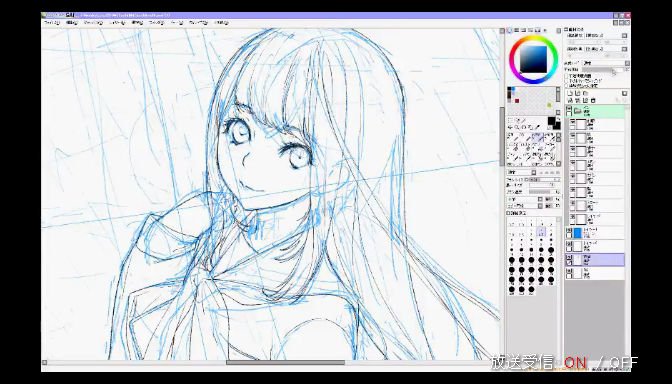Click the delete layer trash icon
Image resolution: width=672 pixels, height=384 pixels.
coord(593,100)
